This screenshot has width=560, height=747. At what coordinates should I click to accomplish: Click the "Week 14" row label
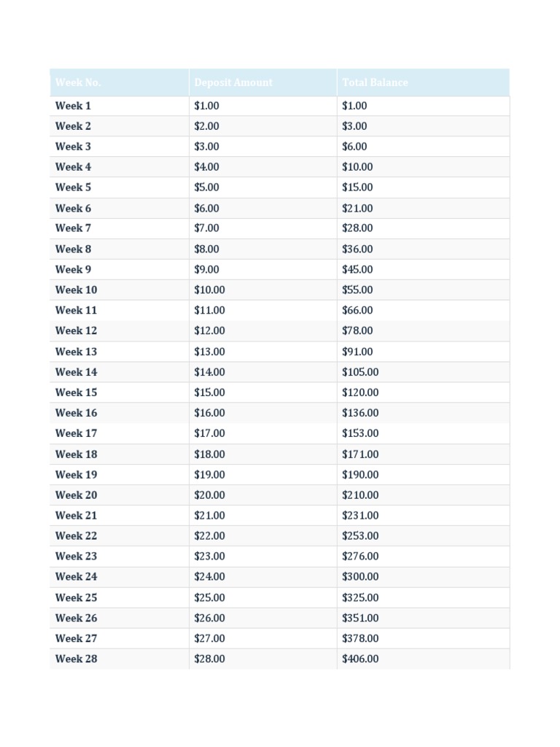point(76,372)
